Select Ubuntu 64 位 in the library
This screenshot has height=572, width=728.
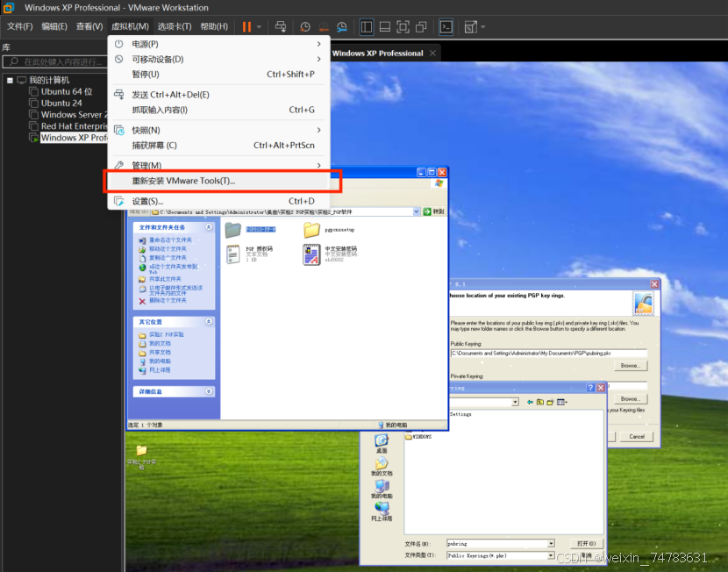tap(67, 92)
